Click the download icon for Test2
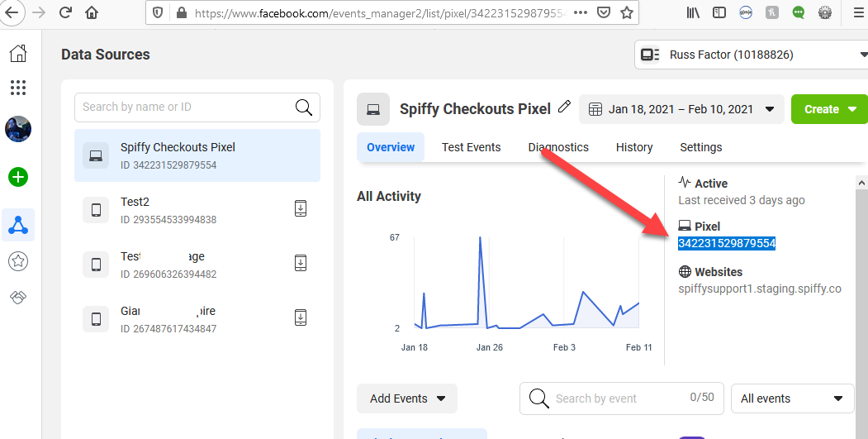This screenshot has width=868, height=439. point(300,208)
